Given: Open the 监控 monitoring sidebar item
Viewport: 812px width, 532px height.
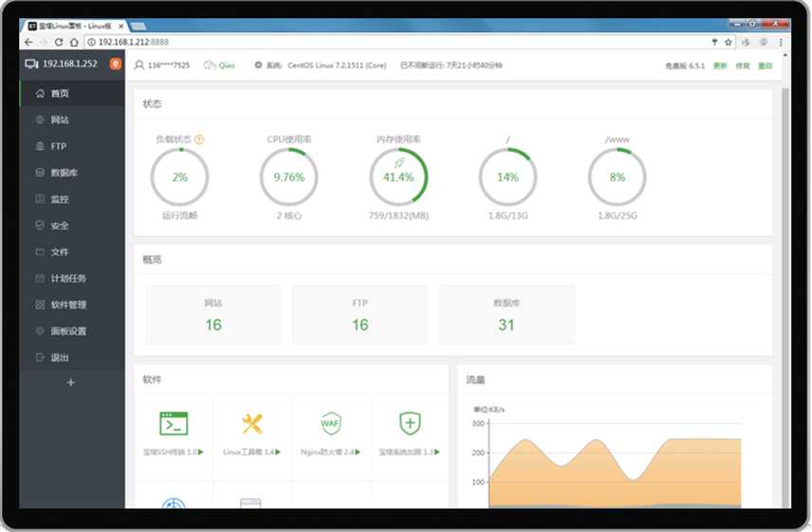Looking at the screenshot, I should (72, 199).
